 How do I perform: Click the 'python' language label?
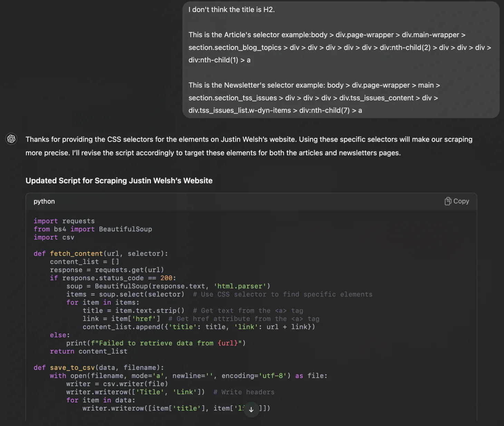click(44, 201)
